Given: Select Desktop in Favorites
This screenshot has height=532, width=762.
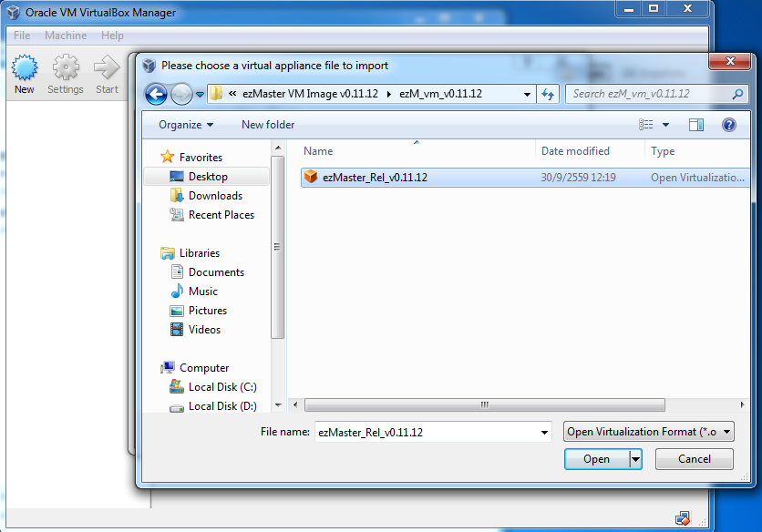Looking at the screenshot, I should click(x=207, y=177).
